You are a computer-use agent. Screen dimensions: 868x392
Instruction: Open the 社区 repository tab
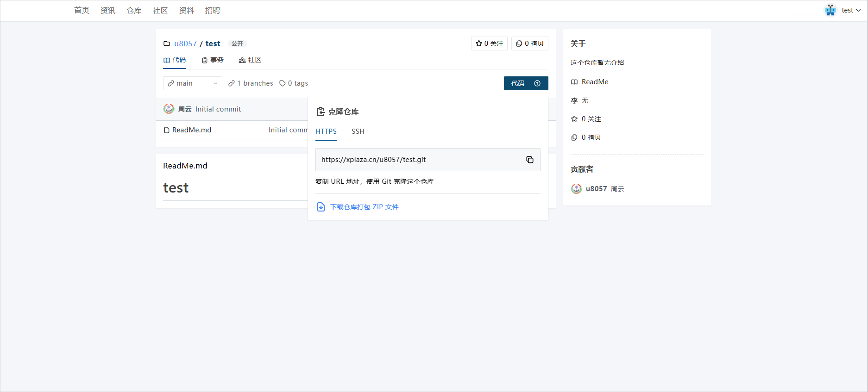click(250, 60)
